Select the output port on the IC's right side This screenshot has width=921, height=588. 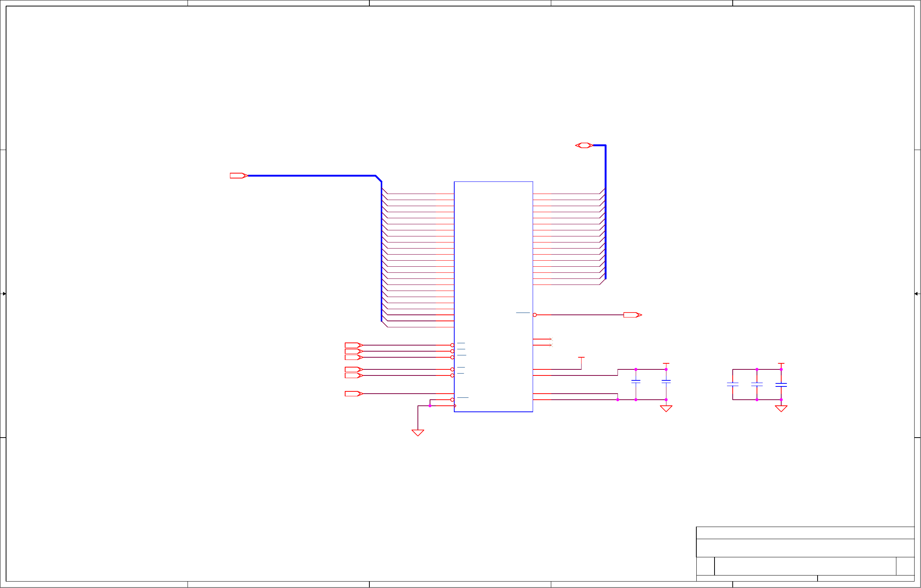pyautogui.click(x=633, y=315)
